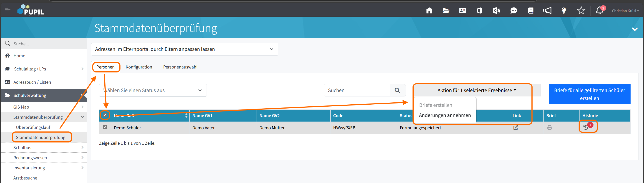This screenshot has height=183, width=644.
Task: Uncheck the Demo Schüler row checkbox
Action: click(x=105, y=127)
